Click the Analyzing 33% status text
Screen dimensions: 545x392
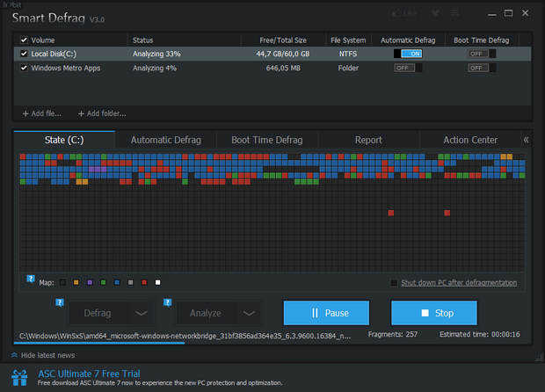[156, 54]
